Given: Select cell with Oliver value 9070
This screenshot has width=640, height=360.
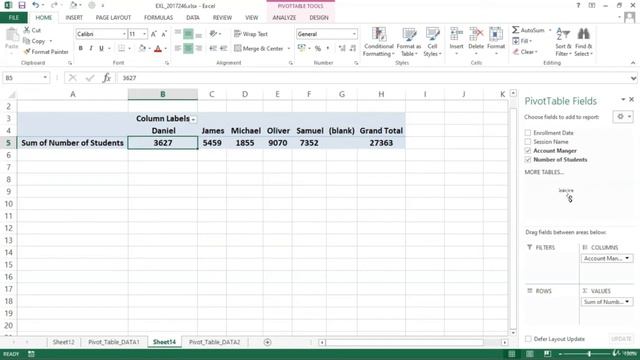Looking at the screenshot, I should click(x=278, y=143).
